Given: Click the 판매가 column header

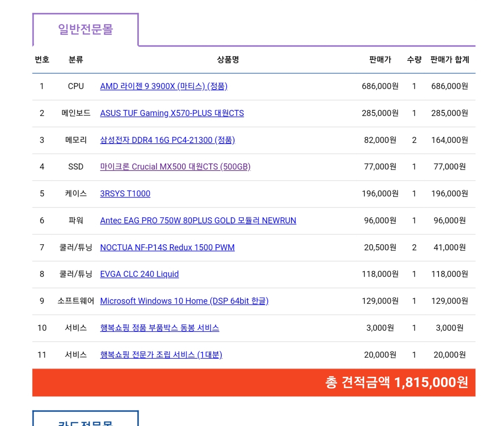Looking at the screenshot, I should [x=380, y=60].
